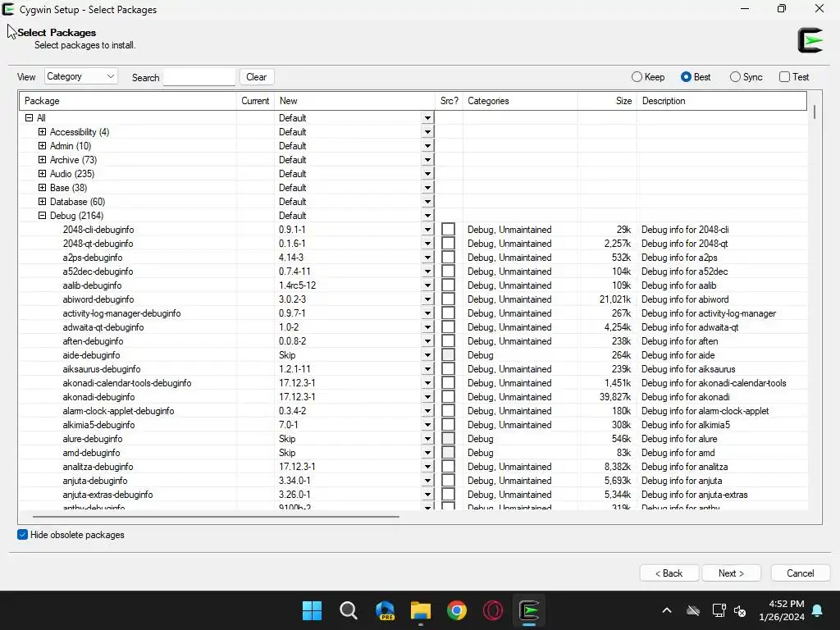Launch Google Chrome from taskbar

[457, 610]
